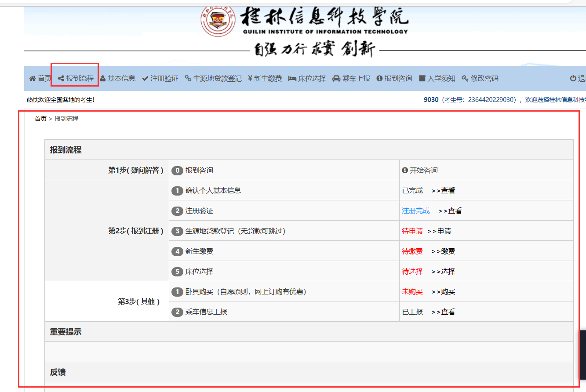Click 首页 in the breadcrumb path
The image size is (586, 392).
(40, 119)
